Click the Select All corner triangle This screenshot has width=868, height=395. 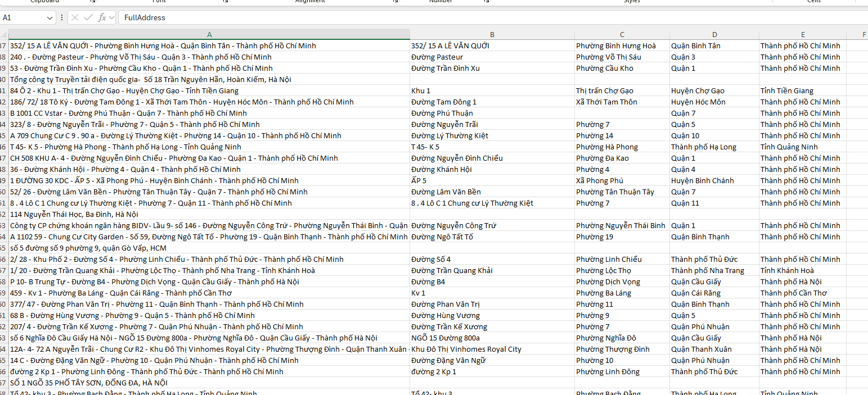click(5, 34)
